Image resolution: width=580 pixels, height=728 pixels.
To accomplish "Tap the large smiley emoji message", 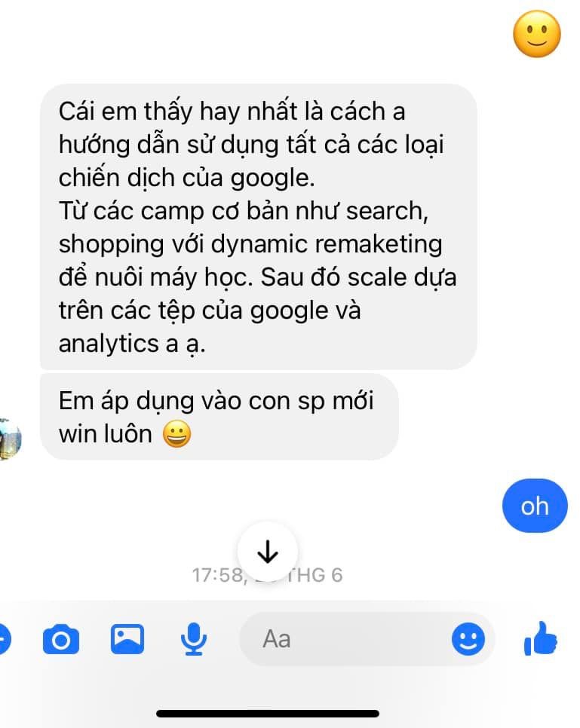I will click(537, 34).
